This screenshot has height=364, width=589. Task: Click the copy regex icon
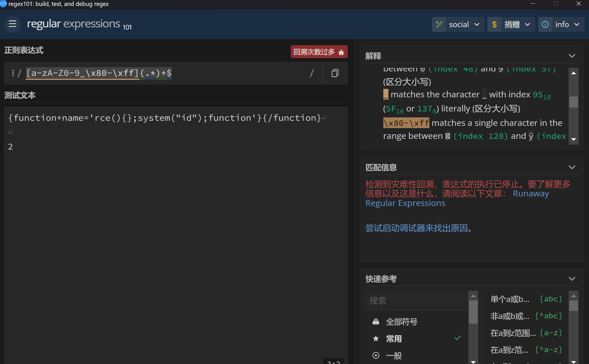(335, 73)
